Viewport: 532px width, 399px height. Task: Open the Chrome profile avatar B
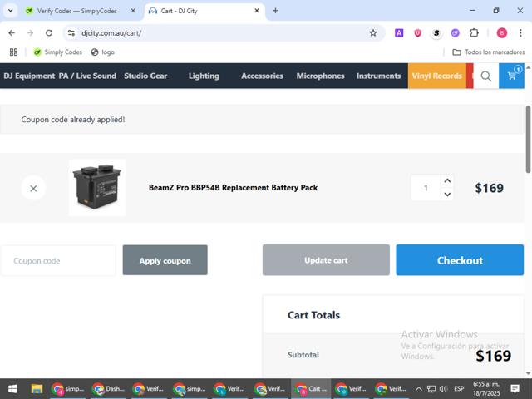[502, 33]
